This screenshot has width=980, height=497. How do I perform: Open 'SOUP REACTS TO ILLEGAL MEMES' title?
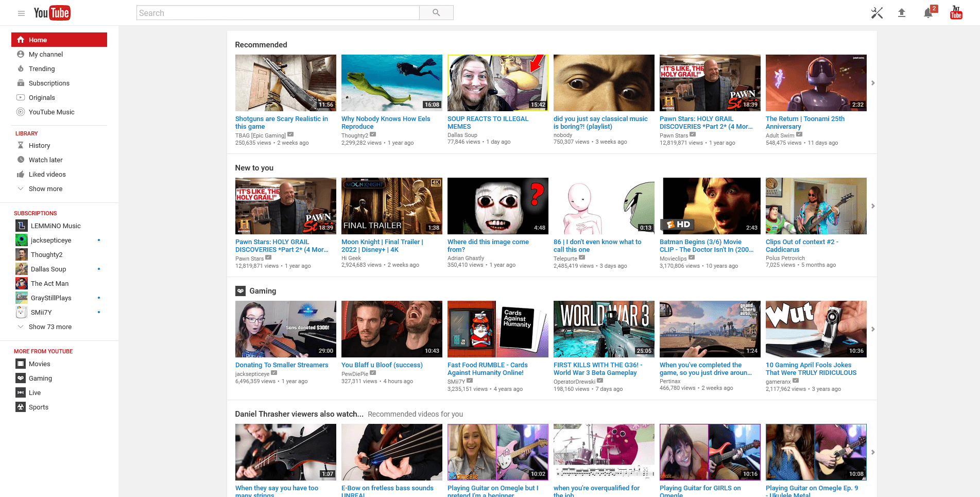pyautogui.click(x=488, y=123)
